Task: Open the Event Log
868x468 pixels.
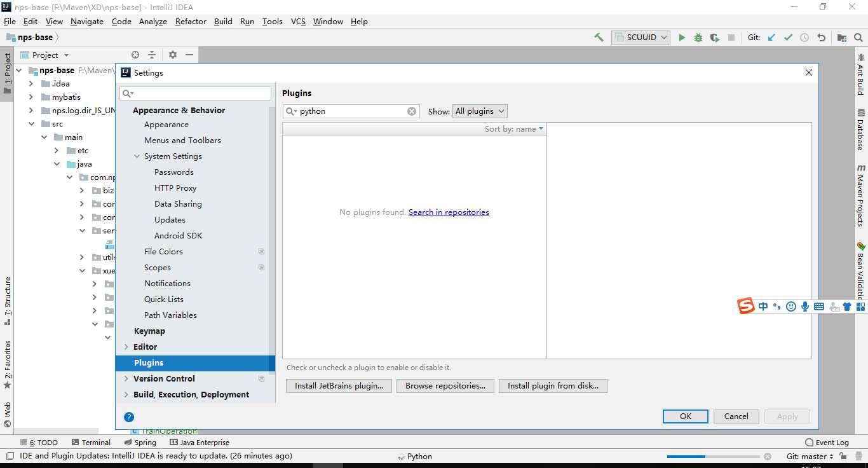Action: coord(827,443)
